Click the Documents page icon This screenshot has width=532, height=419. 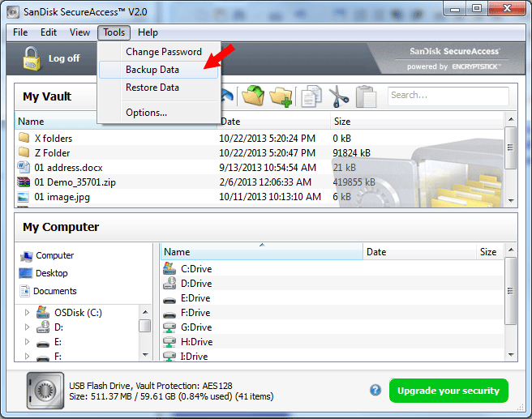click(25, 291)
